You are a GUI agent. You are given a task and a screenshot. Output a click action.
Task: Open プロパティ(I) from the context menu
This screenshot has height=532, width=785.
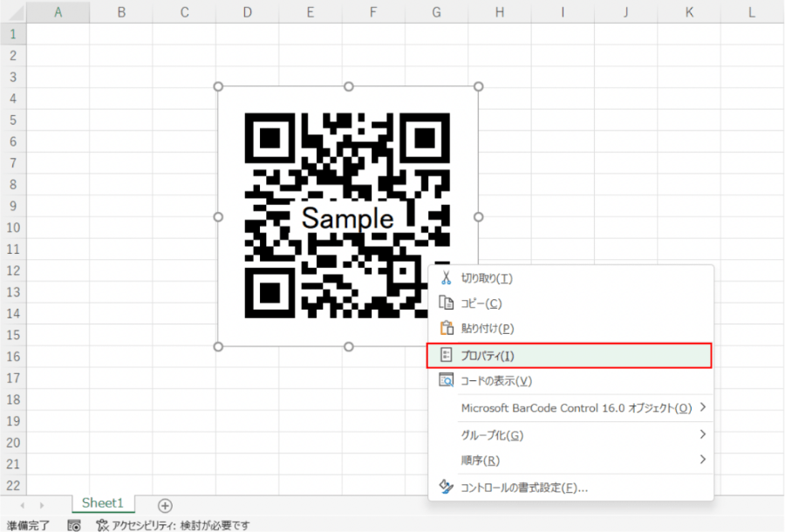pos(570,355)
